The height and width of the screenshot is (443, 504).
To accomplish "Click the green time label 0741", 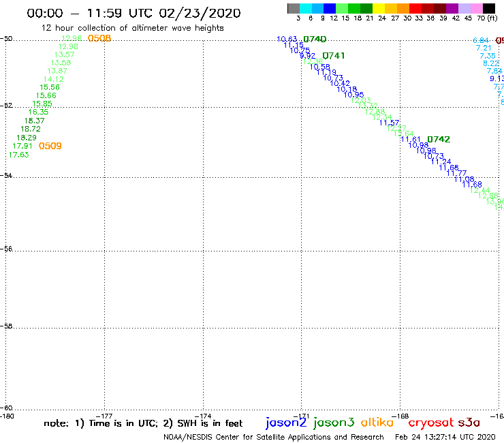I will pos(333,56).
